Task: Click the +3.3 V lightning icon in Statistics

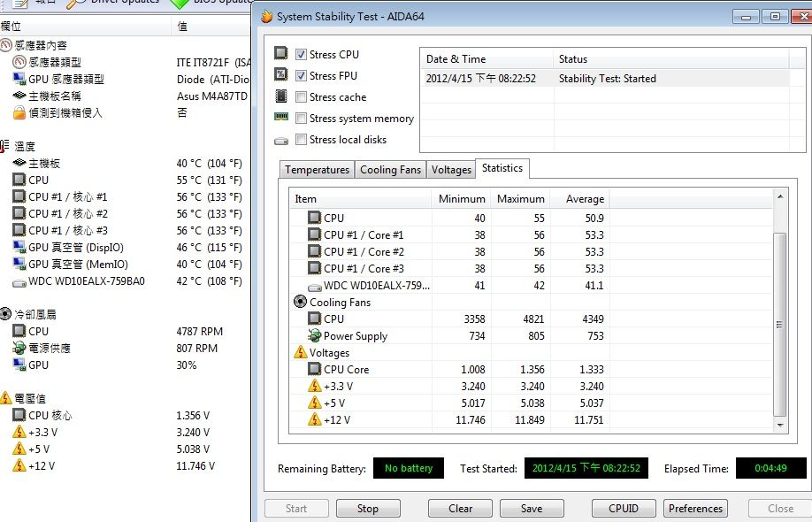Action: click(x=314, y=385)
